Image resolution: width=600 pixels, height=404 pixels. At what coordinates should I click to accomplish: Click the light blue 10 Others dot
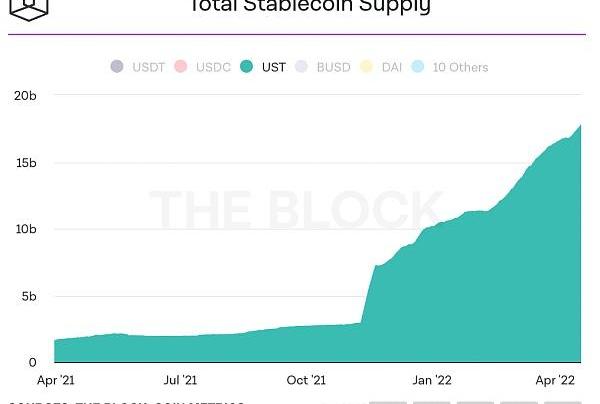pyautogui.click(x=418, y=67)
